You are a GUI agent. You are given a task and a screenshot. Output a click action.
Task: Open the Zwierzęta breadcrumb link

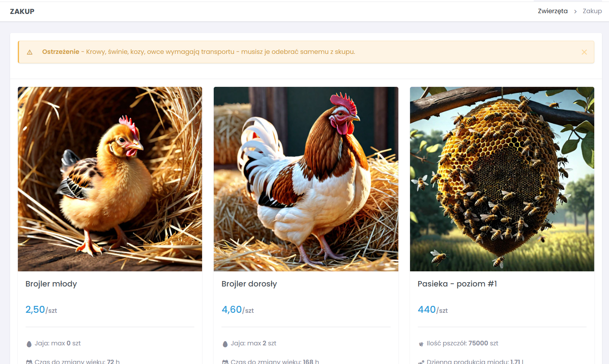(x=552, y=11)
